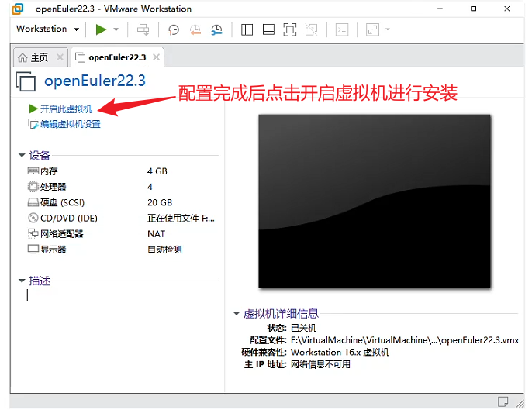The height and width of the screenshot is (410, 532).
Task: Open the power options arrow beside play
Action: pyautogui.click(x=116, y=29)
